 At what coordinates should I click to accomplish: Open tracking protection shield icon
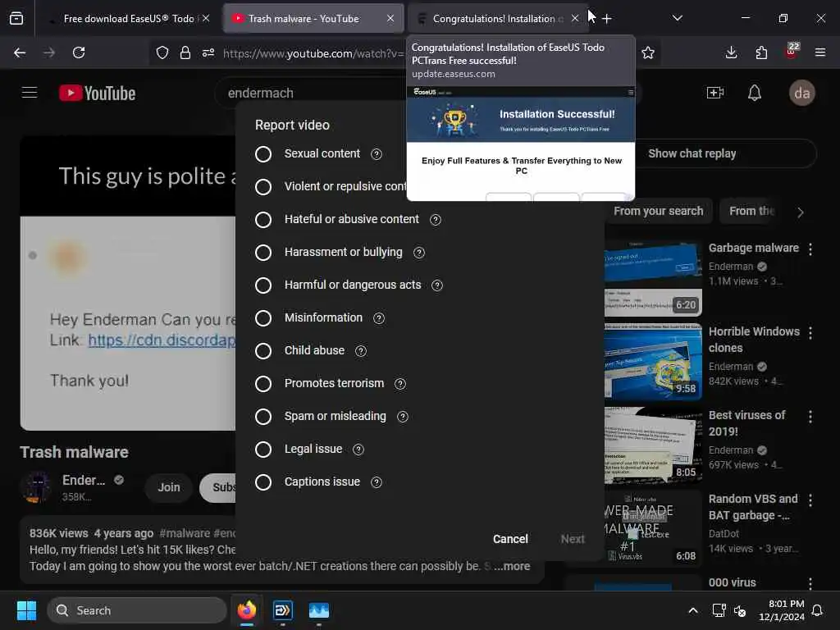click(x=162, y=52)
